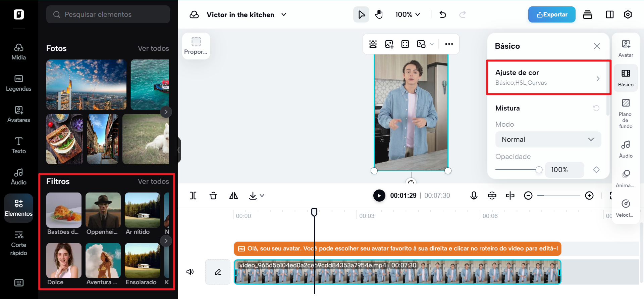The width and height of the screenshot is (644, 299).
Task: Click the avatar person icon in clip toolbar
Action: (373, 44)
